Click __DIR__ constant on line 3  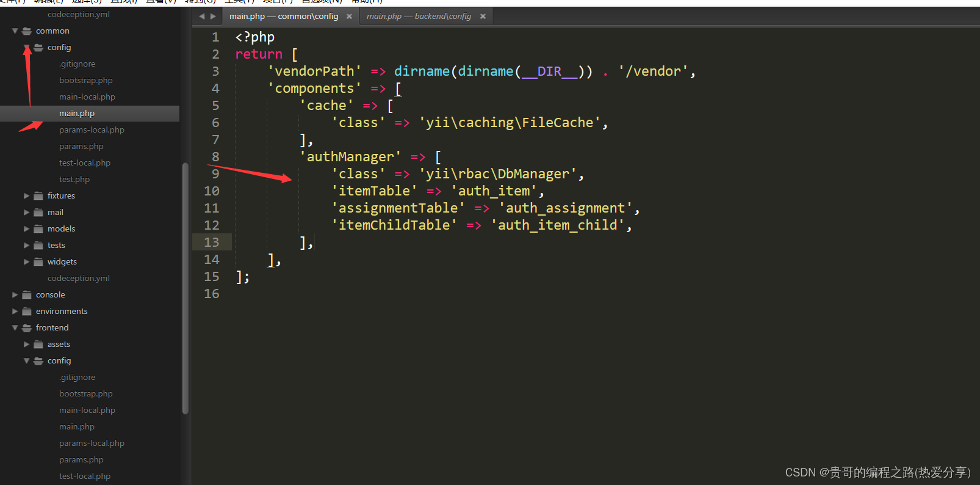549,71
